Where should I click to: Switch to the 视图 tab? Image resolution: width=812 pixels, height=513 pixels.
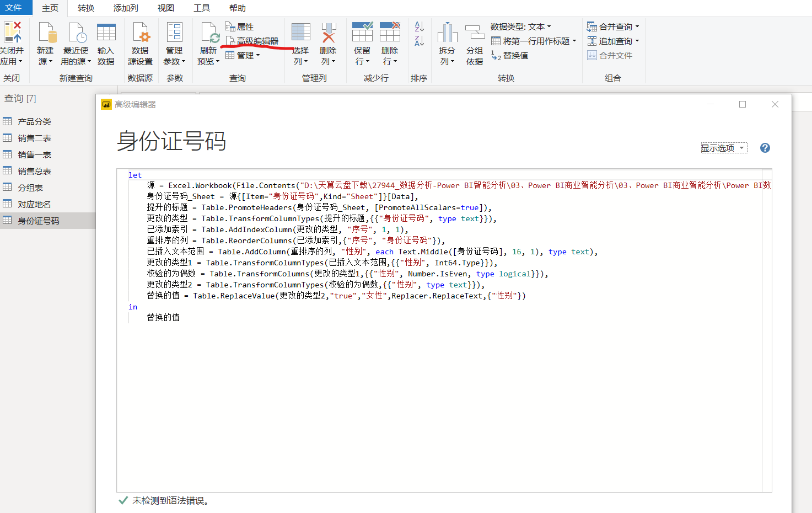(x=166, y=8)
